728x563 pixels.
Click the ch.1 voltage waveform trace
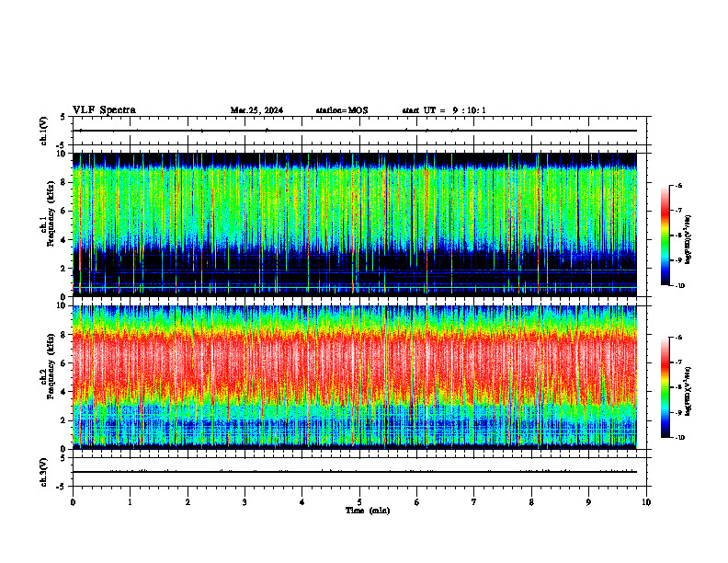355,131
